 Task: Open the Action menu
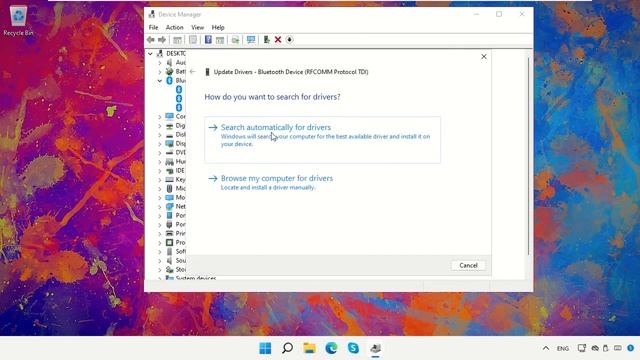coord(174,27)
